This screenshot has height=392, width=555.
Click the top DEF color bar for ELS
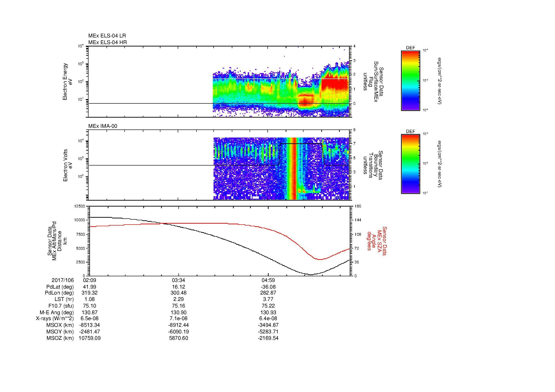pos(410,80)
